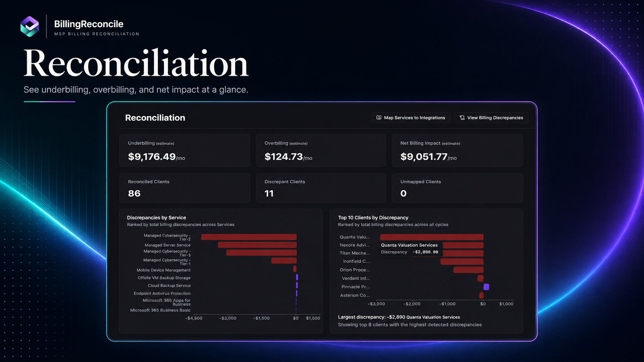Select the Underbilling $9,176.49 card
The image size is (644, 362).
coord(184,150)
